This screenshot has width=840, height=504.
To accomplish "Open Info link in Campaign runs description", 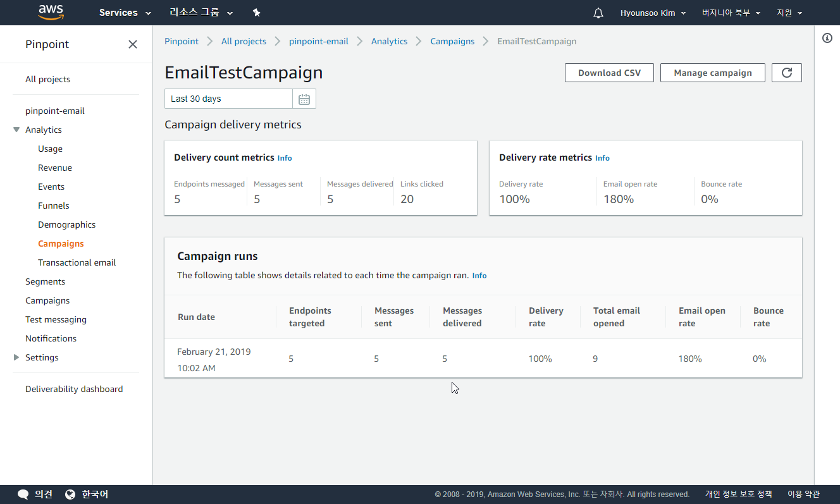I will click(x=479, y=276).
